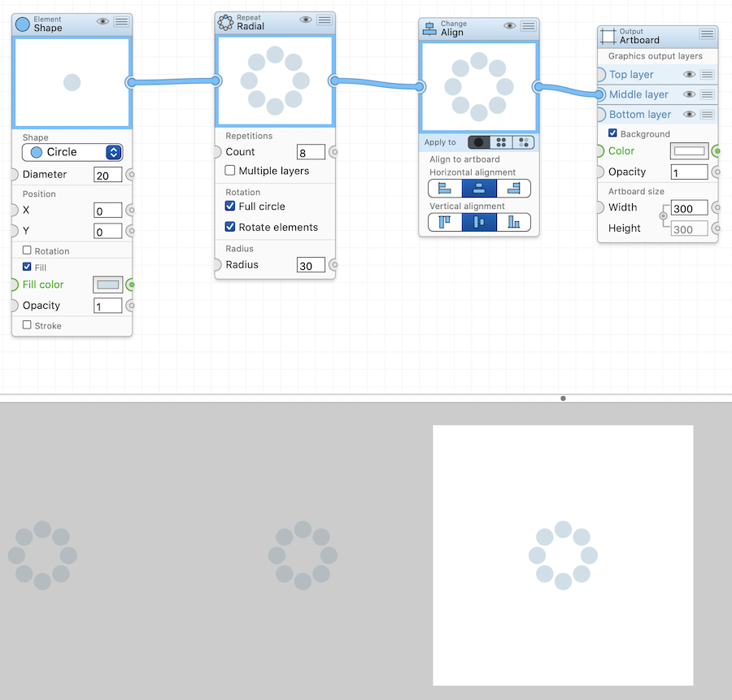The width and height of the screenshot is (732, 700).
Task: Click the artboard Opacity field
Action: click(689, 172)
